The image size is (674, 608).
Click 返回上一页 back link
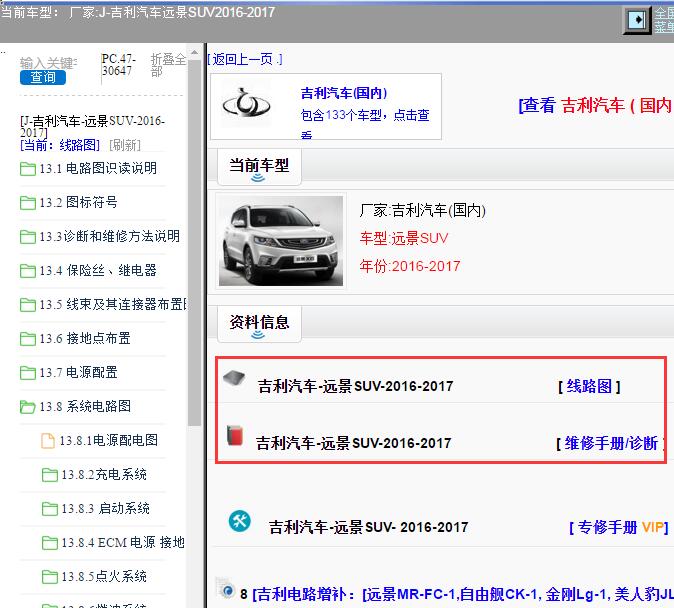point(245,59)
